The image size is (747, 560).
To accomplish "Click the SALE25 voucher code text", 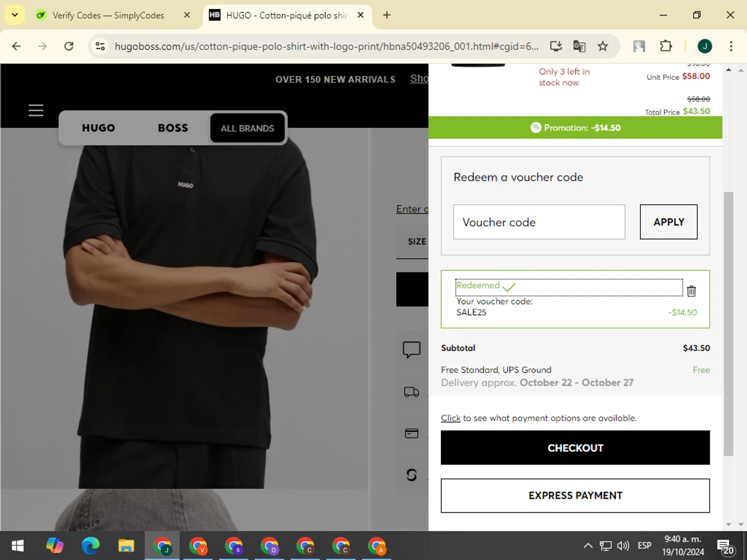I will point(471,313).
